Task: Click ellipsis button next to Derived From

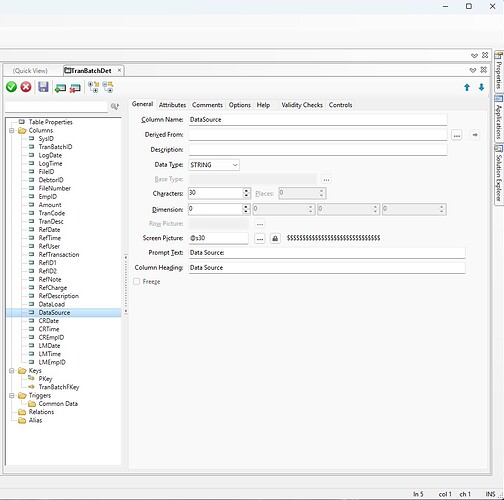Action: (457, 135)
